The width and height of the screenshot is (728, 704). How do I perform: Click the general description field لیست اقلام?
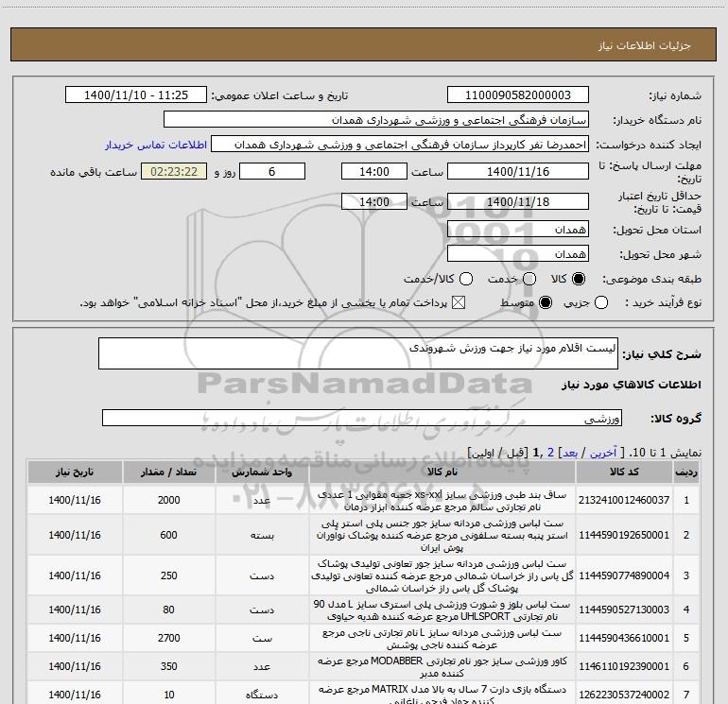tap(358, 353)
